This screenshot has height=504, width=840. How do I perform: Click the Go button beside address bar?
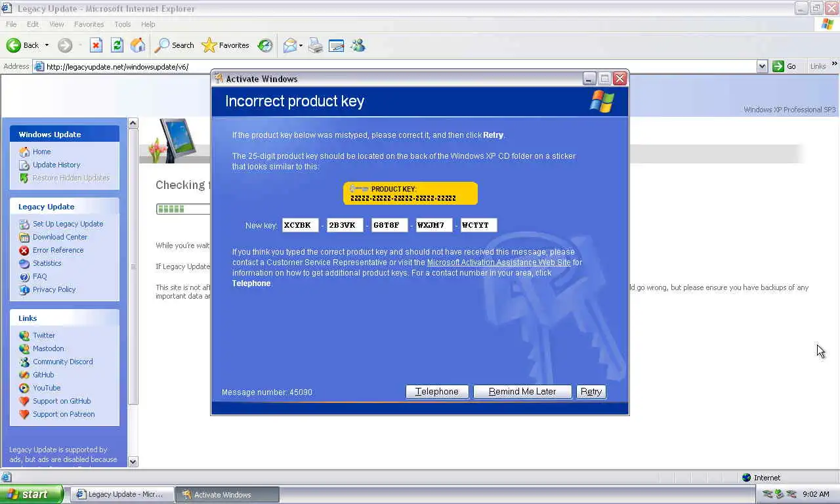pyautogui.click(x=785, y=66)
